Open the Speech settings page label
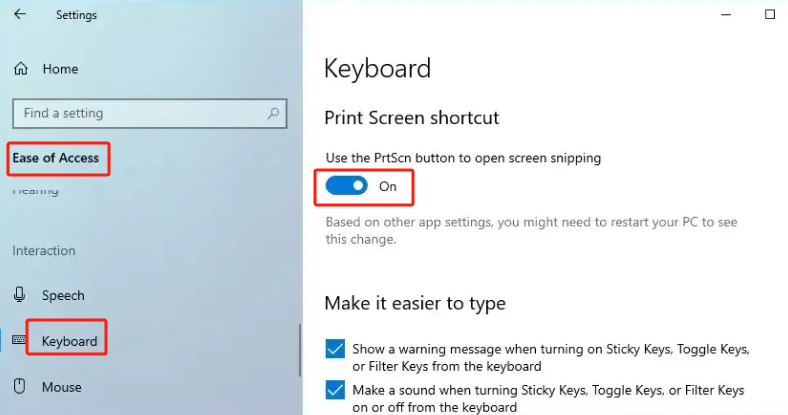The height and width of the screenshot is (415, 788). [63, 296]
